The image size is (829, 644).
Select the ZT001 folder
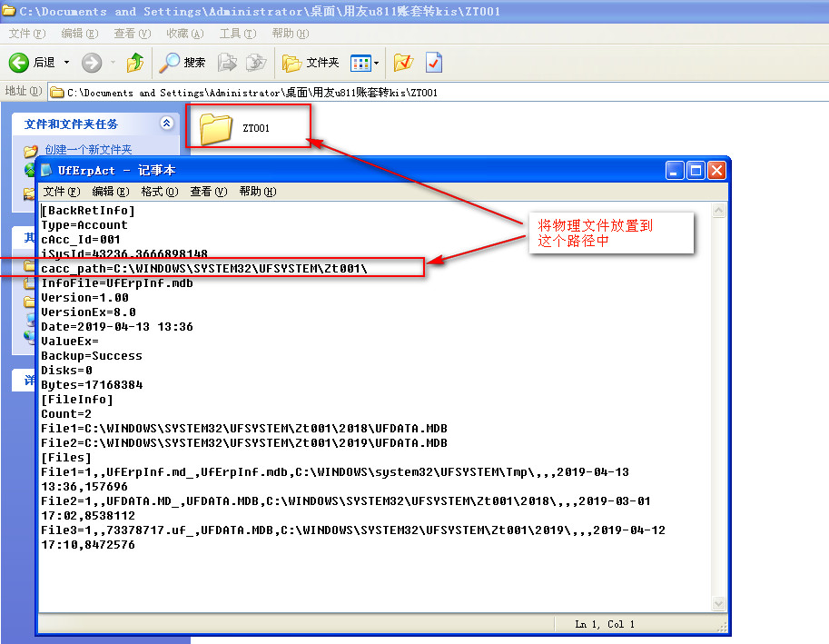click(218, 128)
